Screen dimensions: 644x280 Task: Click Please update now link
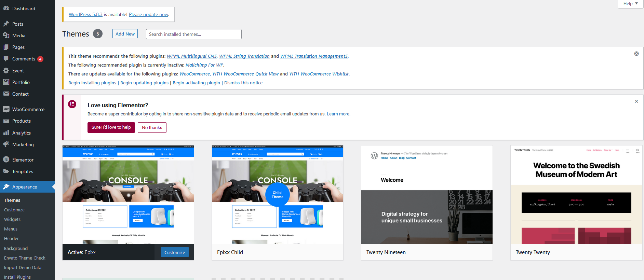149,14
